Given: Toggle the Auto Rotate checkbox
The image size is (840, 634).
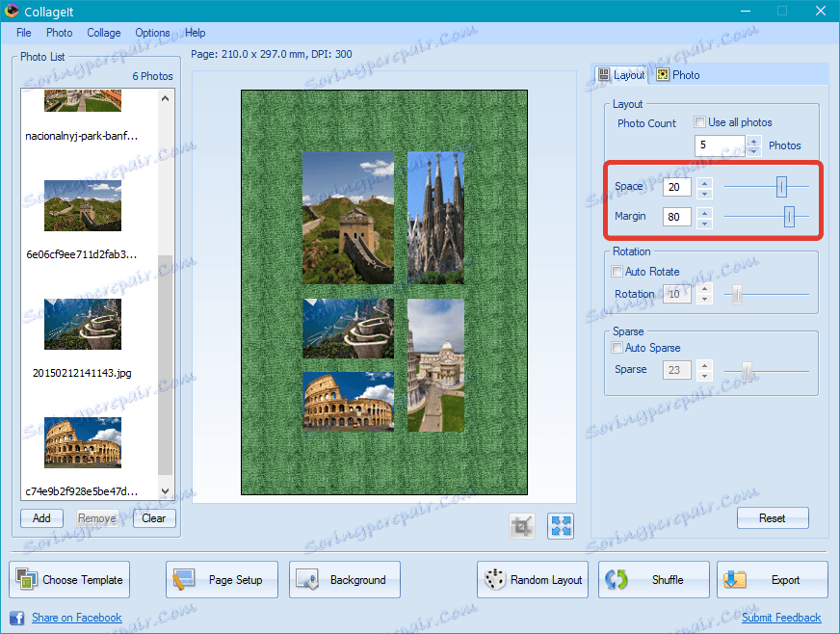Looking at the screenshot, I should tap(617, 271).
